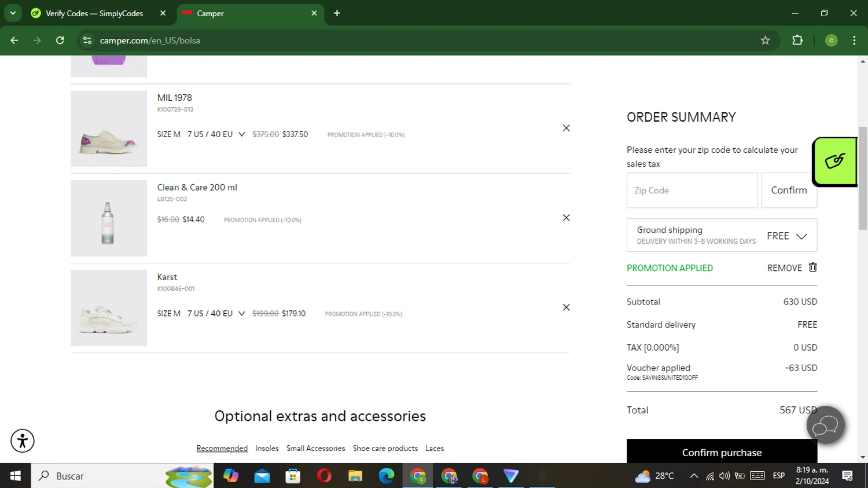This screenshot has width=868, height=488.
Task: Open Copilot from taskbar
Action: point(231,476)
